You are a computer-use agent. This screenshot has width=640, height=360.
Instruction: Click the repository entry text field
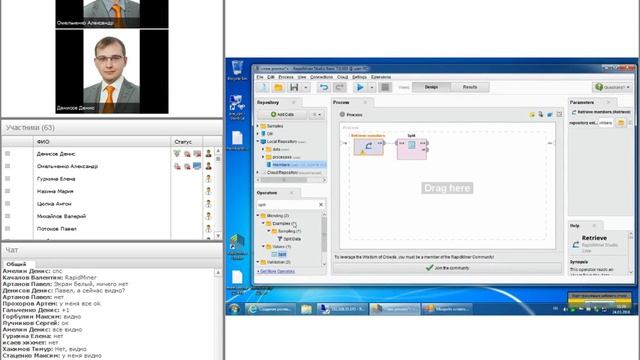pos(606,123)
